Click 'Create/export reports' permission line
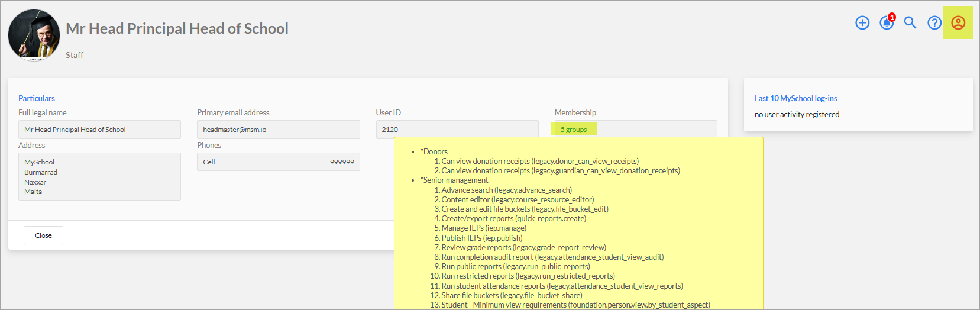 pos(514,218)
